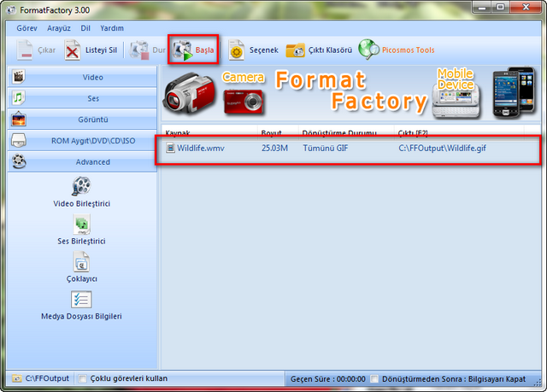
Task: Click the Görüntü picture icon
Action: click(19, 120)
